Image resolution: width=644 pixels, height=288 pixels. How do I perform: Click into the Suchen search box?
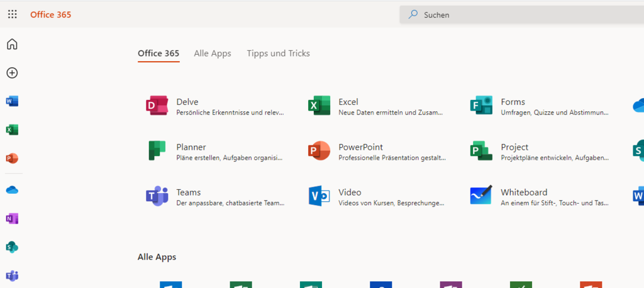pos(521,15)
